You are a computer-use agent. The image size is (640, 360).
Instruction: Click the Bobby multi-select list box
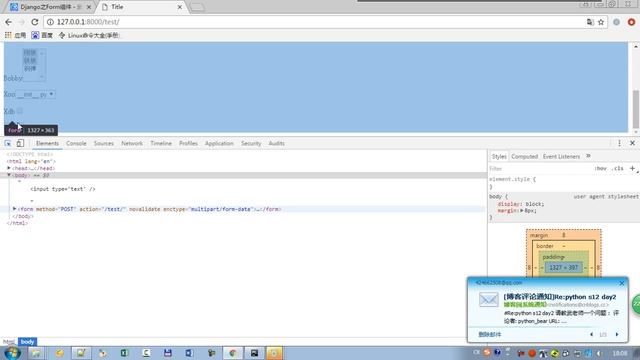34,64
